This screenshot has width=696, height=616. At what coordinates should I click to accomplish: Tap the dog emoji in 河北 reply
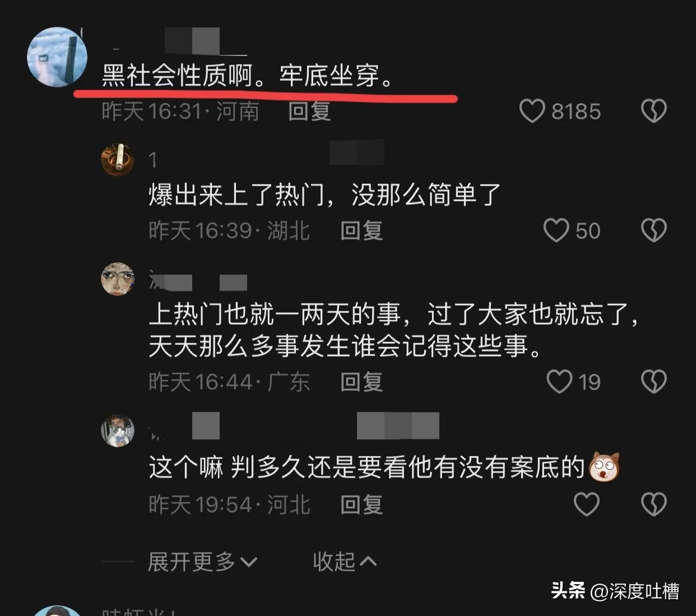(x=604, y=466)
